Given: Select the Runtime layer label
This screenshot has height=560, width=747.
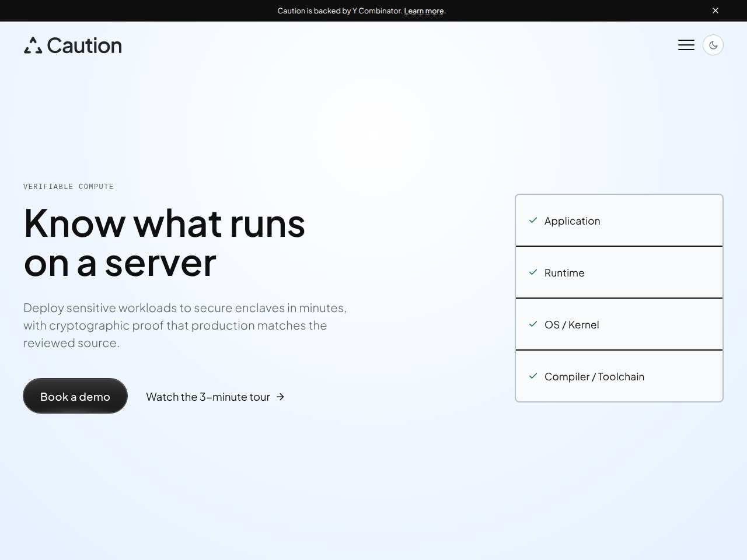Looking at the screenshot, I should point(564,273).
